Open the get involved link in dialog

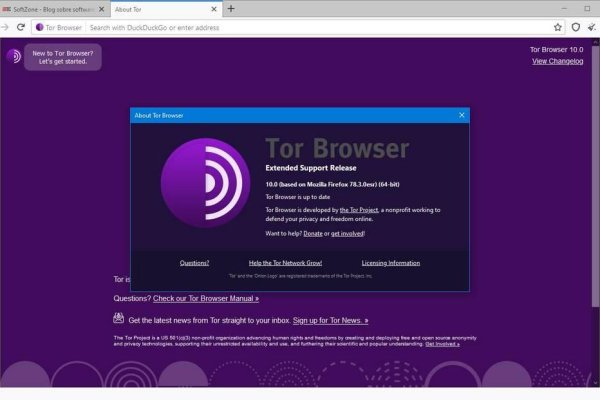coord(347,233)
